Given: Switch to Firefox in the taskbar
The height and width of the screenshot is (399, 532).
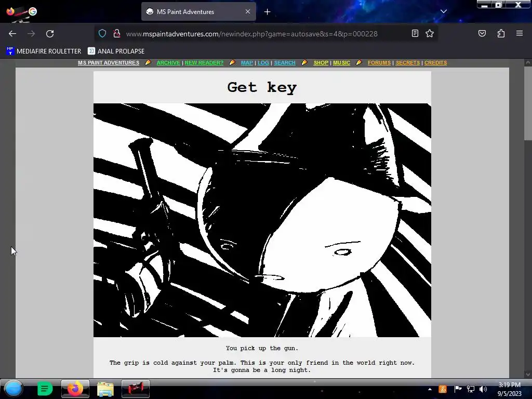Looking at the screenshot, I should (75, 389).
